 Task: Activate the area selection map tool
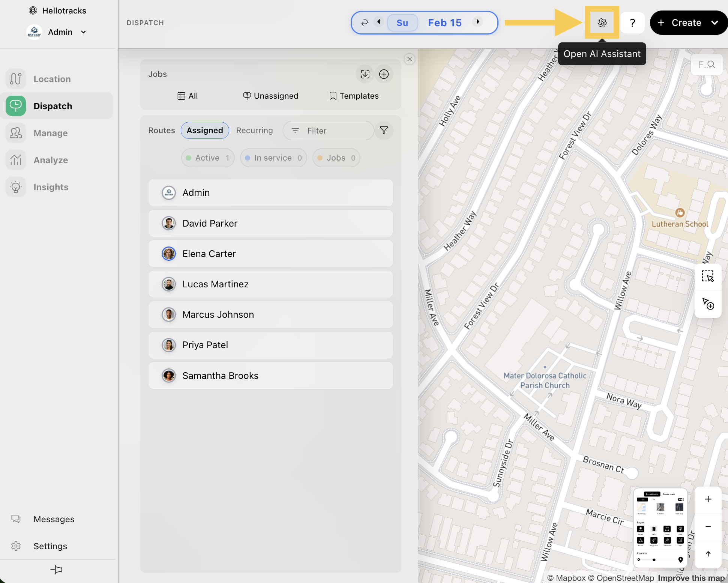point(708,277)
